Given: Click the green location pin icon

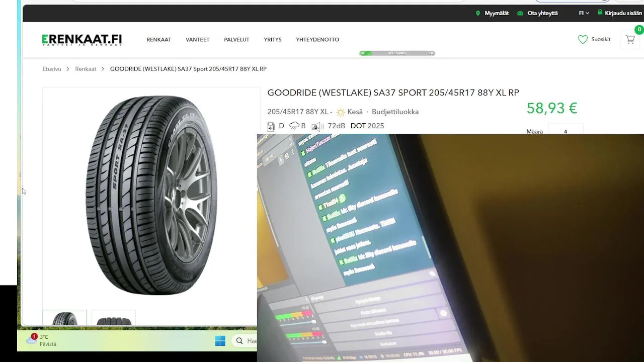Looking at the screenshot, I should tap(478, 13).
